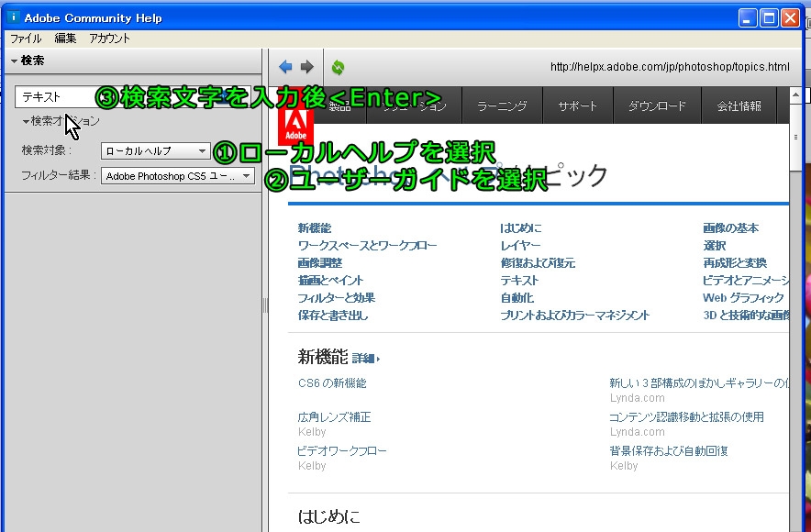This screenshot has height=532, width=811.
Task: Click the gray forward arrow icon
Action: click(307, 67)
